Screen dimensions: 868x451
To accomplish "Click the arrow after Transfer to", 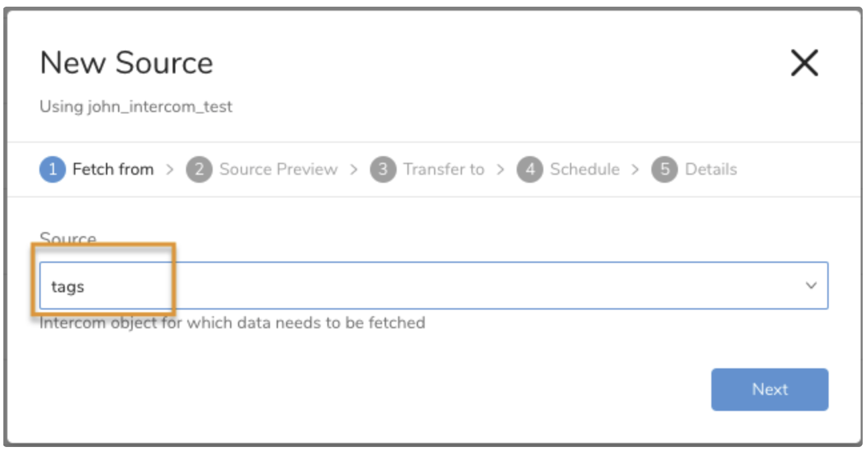I will coord(501,170).
